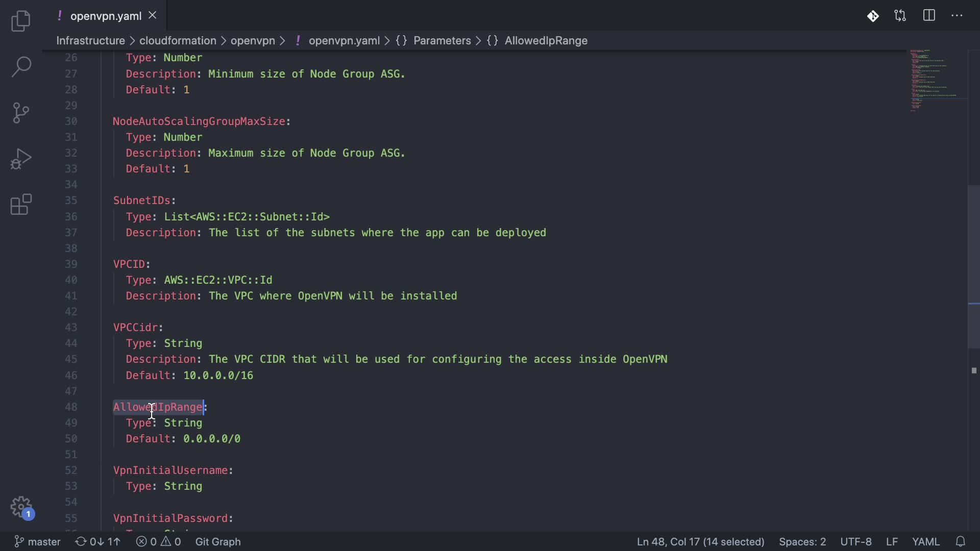Click the master branch in the status bar
Image resolution: width=980 pixels, height=551 pixels.
coord(38,542)
